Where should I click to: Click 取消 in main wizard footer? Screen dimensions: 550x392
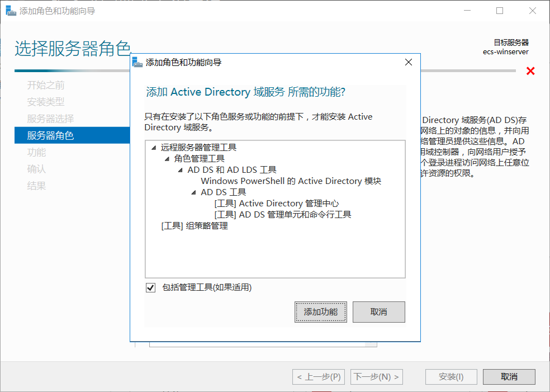pyautogui.click(x=509, y=377)
